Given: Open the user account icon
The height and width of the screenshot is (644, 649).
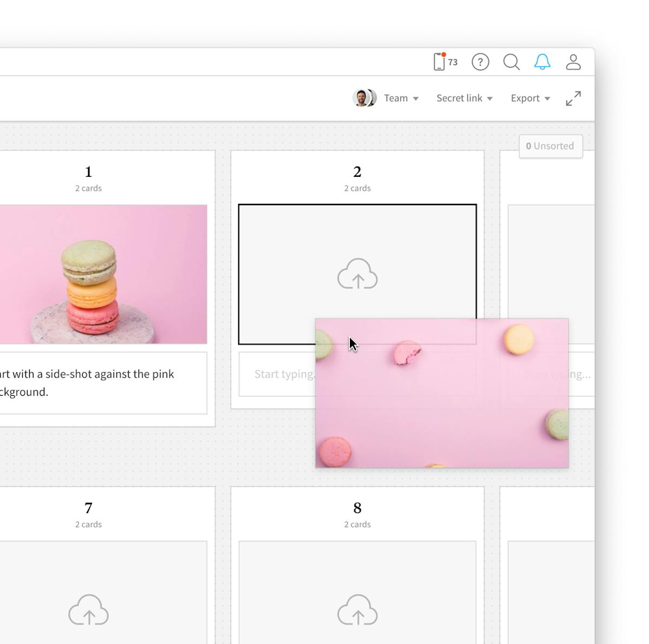Looking at the screenshot, I should click(574, 62).
